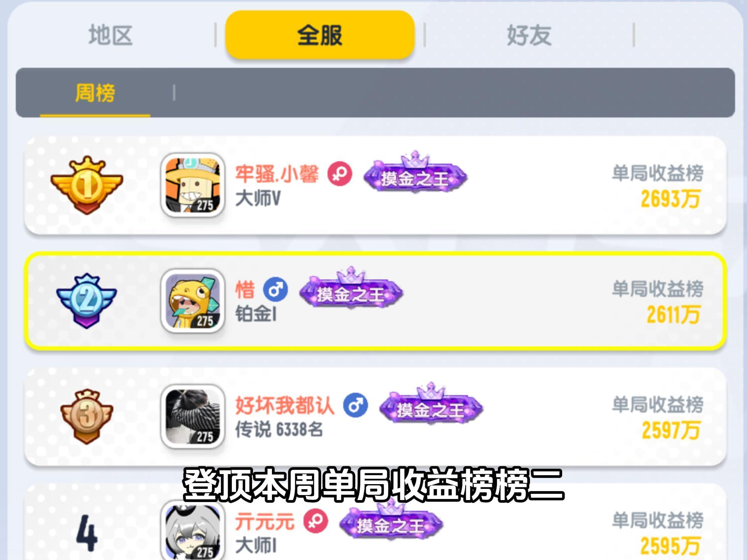747x560 pixels.
Task: Select the 全服 tab
Action: 320,35
